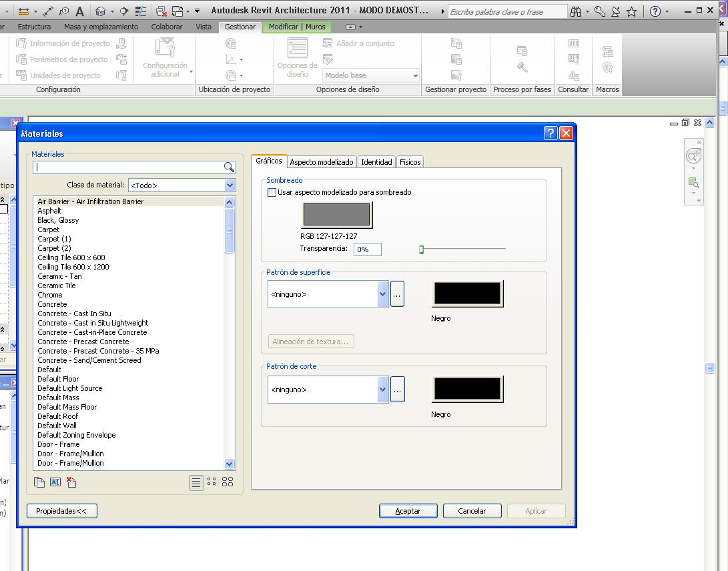Click the delete material icon
The height and width of the screenshot is (571, 728).
[71, 482]
